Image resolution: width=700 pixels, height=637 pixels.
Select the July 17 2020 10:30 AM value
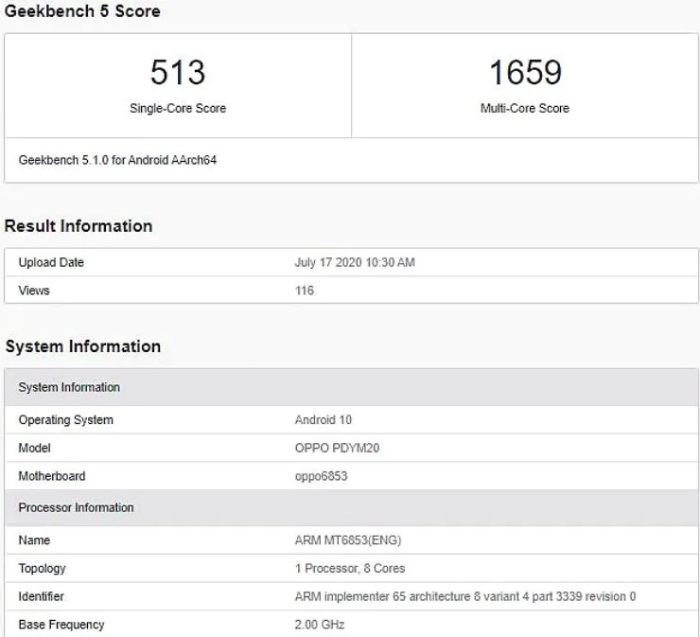pyautogui.click(x=355, y=262)
